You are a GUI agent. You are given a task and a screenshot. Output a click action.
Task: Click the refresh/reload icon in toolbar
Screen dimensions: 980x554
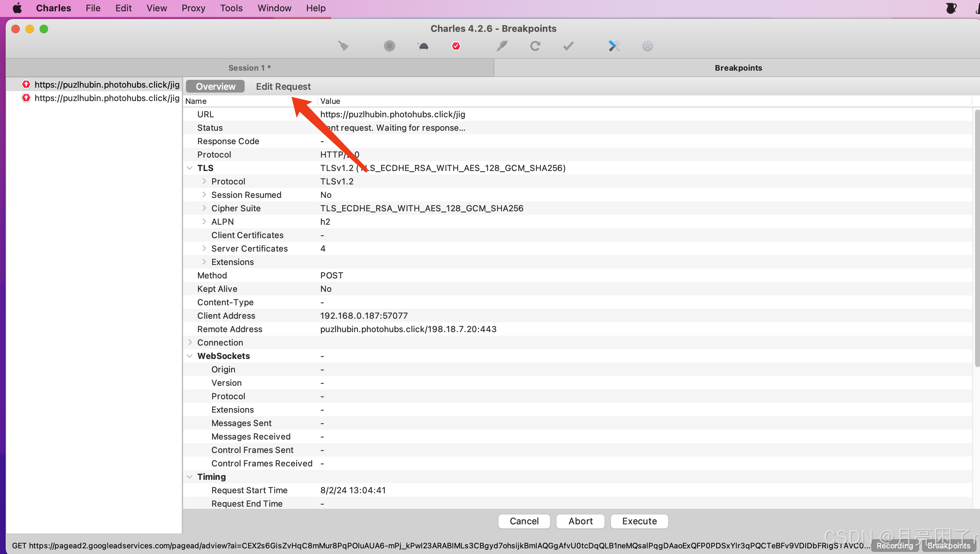pyautogui.click(x=536, y=45)
